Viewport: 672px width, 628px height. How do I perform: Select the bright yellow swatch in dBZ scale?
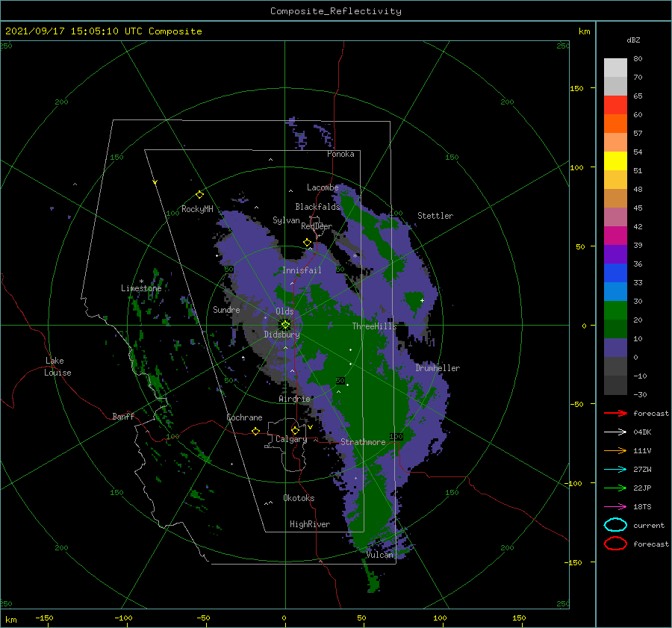[x=615, y=161]
